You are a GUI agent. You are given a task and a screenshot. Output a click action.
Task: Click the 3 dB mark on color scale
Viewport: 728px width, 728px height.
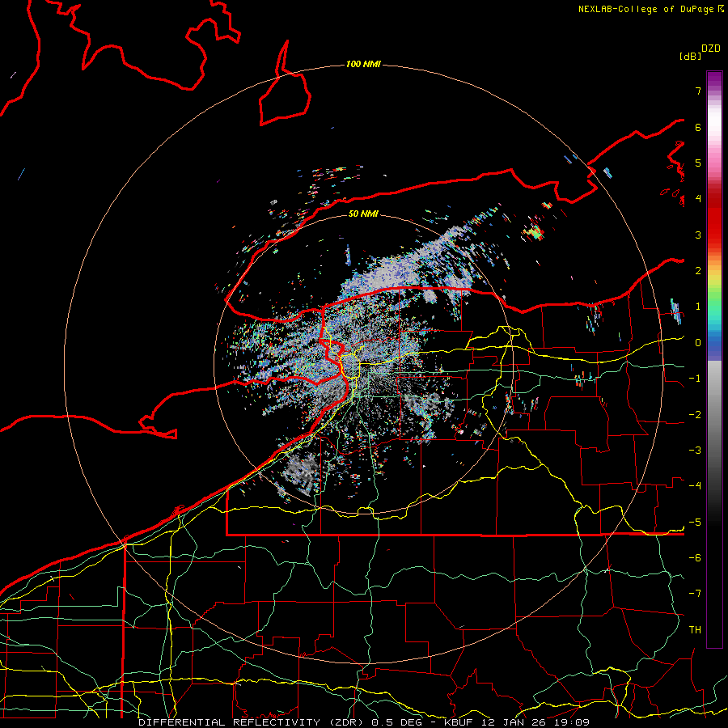pos(698,235)
